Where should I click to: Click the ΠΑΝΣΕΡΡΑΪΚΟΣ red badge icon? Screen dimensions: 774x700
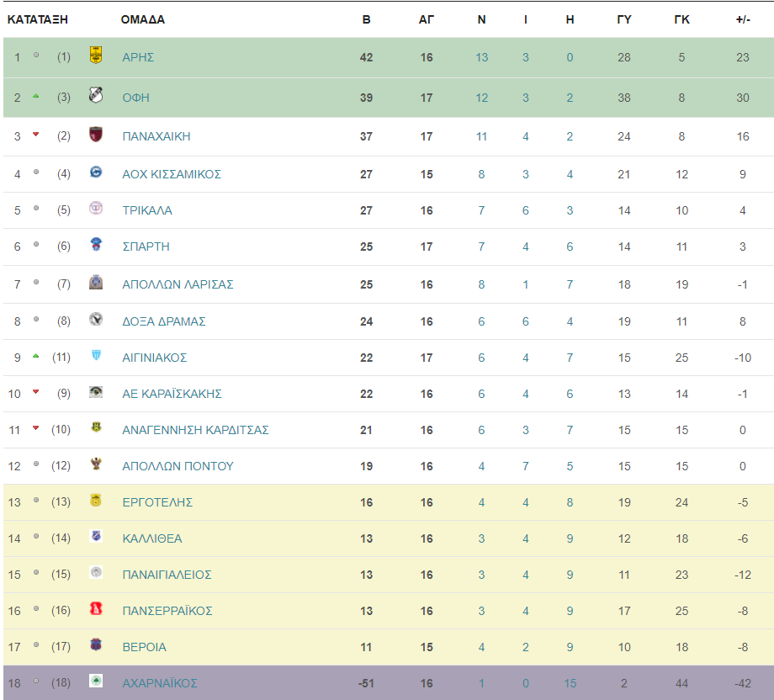(x=96, y=609)
